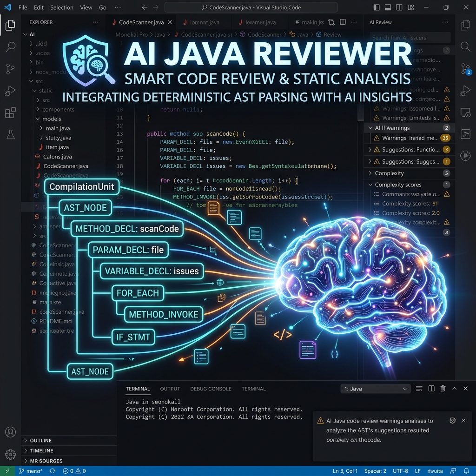Open AI Review panel ellipsis menu
The image size is (476, 476).
[445, 22]
